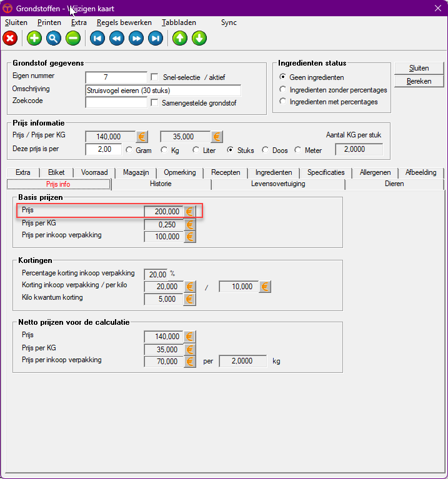Open the Extra tab below price info
This screenshot has width=448, height=479.
point(23,172)
